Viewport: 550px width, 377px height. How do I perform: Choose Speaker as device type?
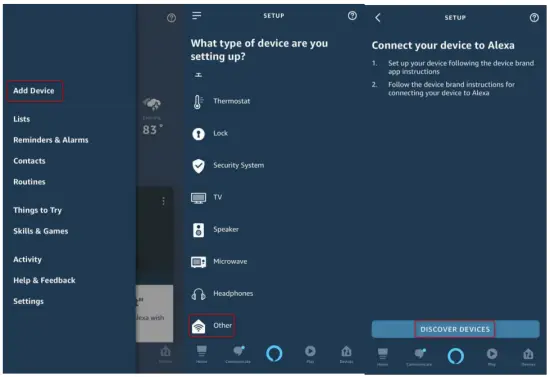tap(226, 229)
